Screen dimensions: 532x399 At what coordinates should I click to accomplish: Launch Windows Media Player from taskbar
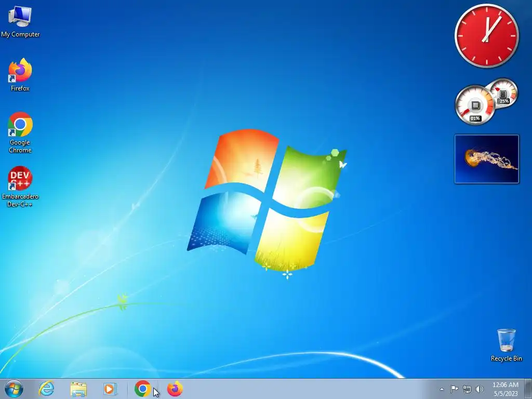[x=110, y=389]
